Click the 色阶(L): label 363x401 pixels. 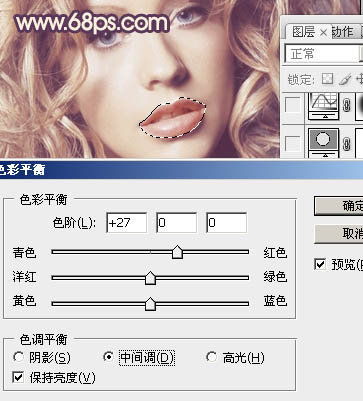pos(74,223)
